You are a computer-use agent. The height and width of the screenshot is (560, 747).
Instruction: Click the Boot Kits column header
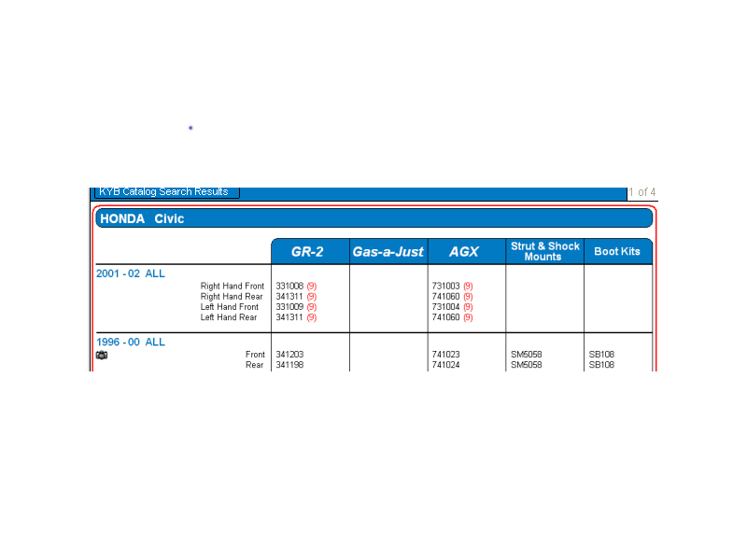pos(617,251)
